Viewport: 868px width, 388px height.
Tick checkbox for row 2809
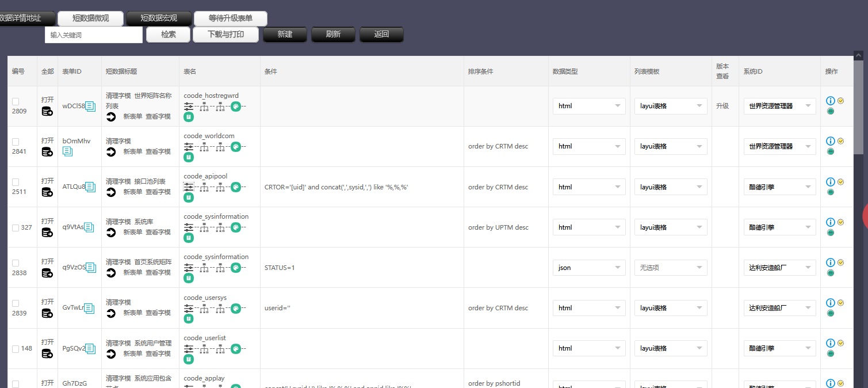pyautogui.click(x=16, y=101)
